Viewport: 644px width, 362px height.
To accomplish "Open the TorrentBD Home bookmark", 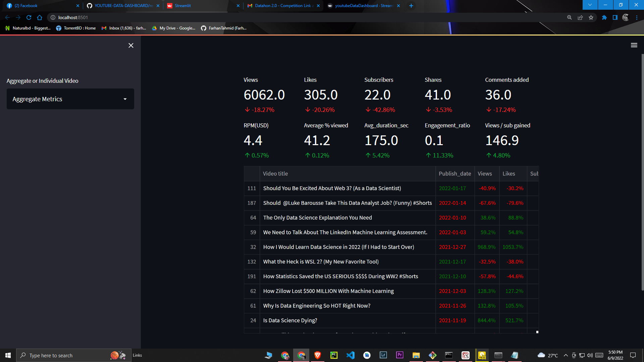I will coord(76,28).
